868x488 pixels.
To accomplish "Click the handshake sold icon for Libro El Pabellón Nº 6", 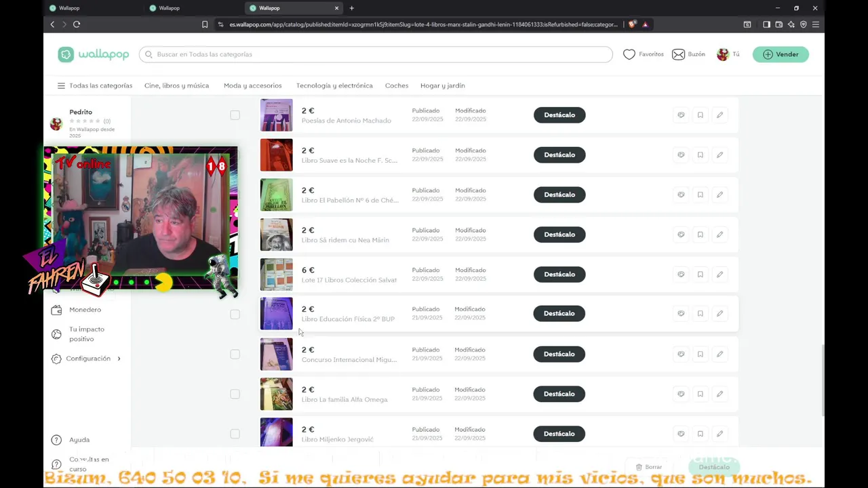I will 681,195.
